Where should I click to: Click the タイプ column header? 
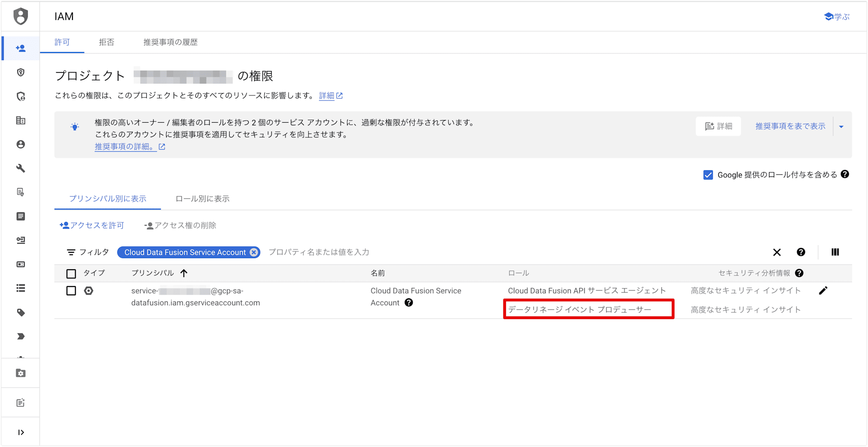[x=94, y=273]
